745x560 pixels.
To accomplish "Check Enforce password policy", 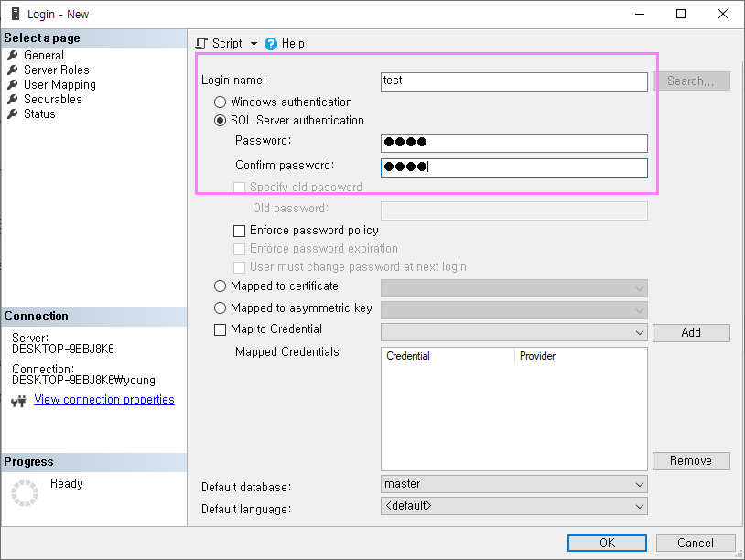I will pos(240,231).
